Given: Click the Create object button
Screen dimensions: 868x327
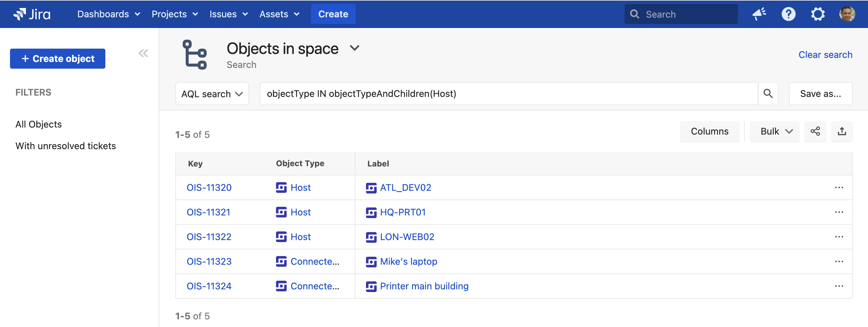Looking at the screenshot, I should [x=58, y=59].
